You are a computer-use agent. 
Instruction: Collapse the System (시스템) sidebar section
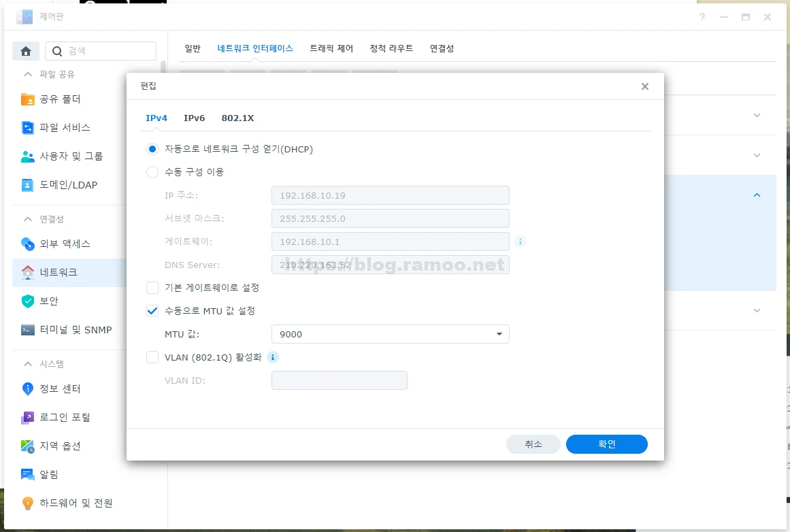pyautogui.click(x=28, y=364)
